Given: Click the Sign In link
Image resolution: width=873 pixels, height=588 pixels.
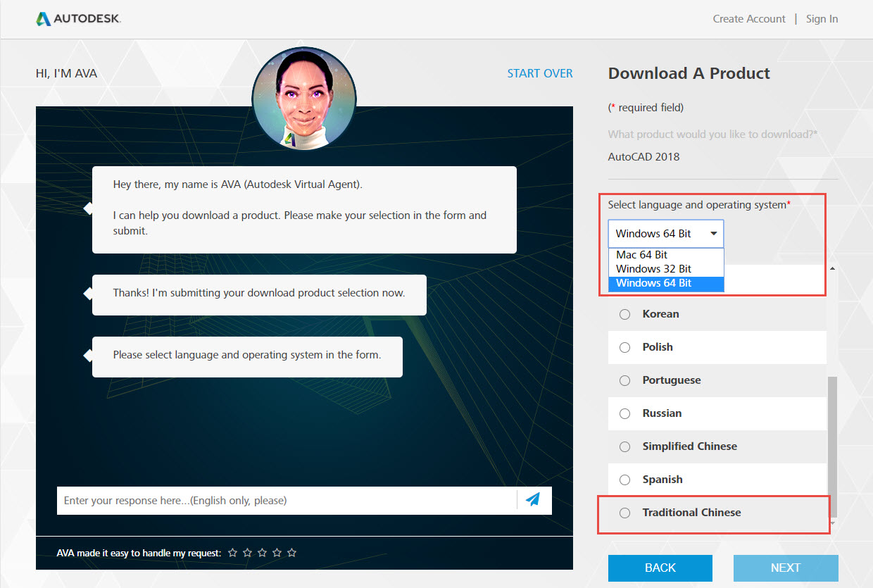Looking at the screenshot, I should click(822, 19).
